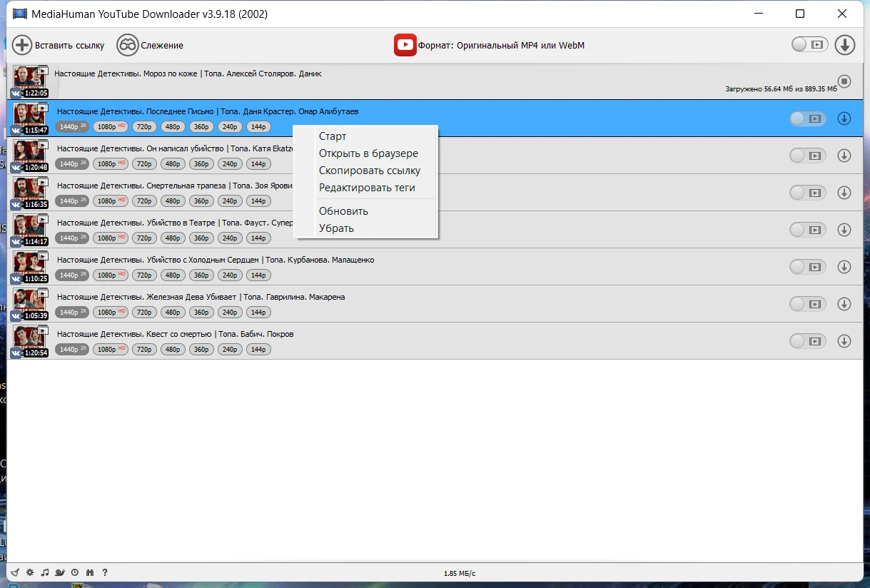Select Скопировать ссылку in context menu
The height and width of the screenshot is (588, 870).
click(369, 171)
